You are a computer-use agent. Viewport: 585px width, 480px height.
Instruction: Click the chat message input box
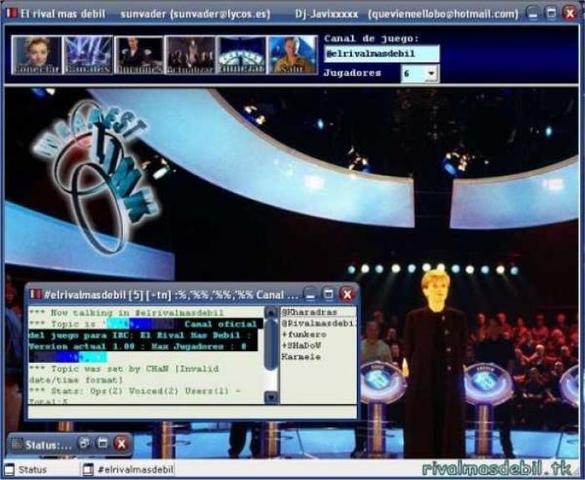[193, 412]
